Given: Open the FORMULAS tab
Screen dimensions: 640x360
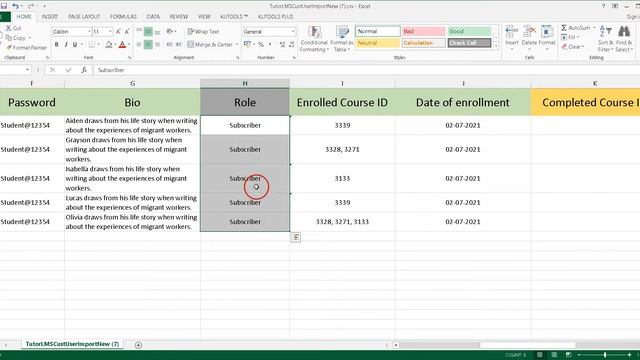Looking at the screenshot, I should pyautogui.click(x=123, y=17).
